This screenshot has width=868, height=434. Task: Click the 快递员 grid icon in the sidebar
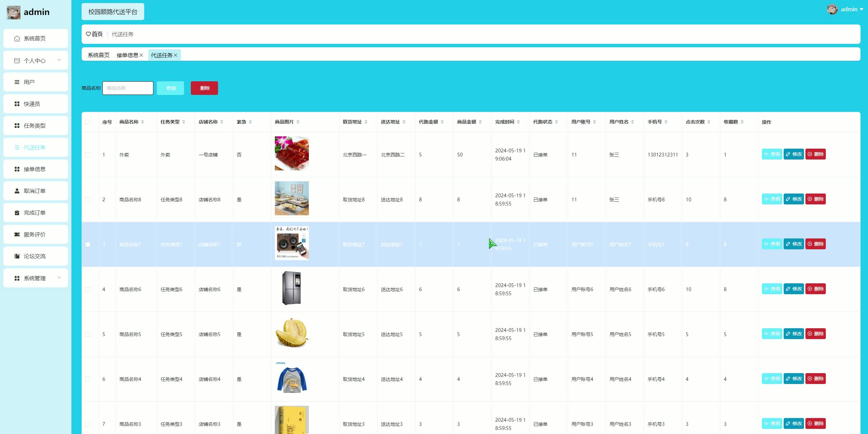click(17, 104)
